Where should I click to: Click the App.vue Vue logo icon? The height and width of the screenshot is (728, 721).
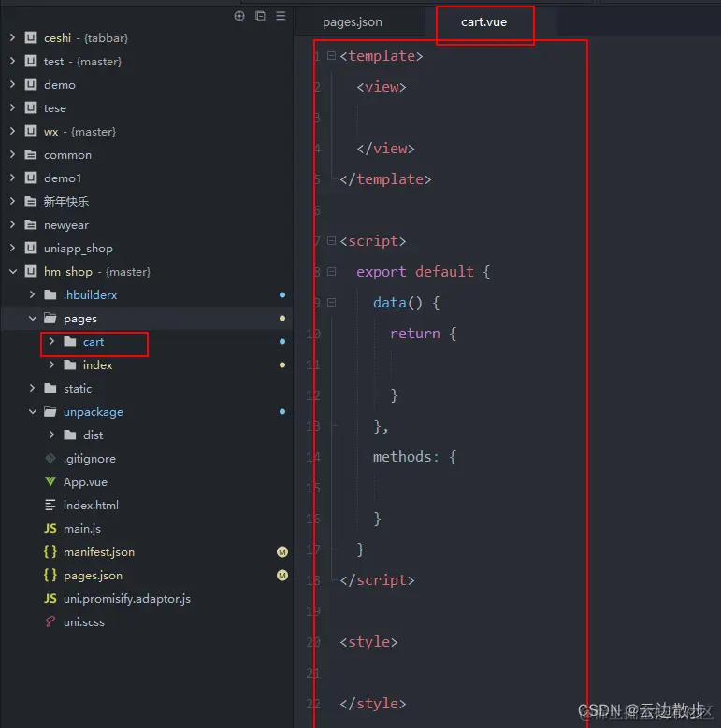click(x=50, y=481)
